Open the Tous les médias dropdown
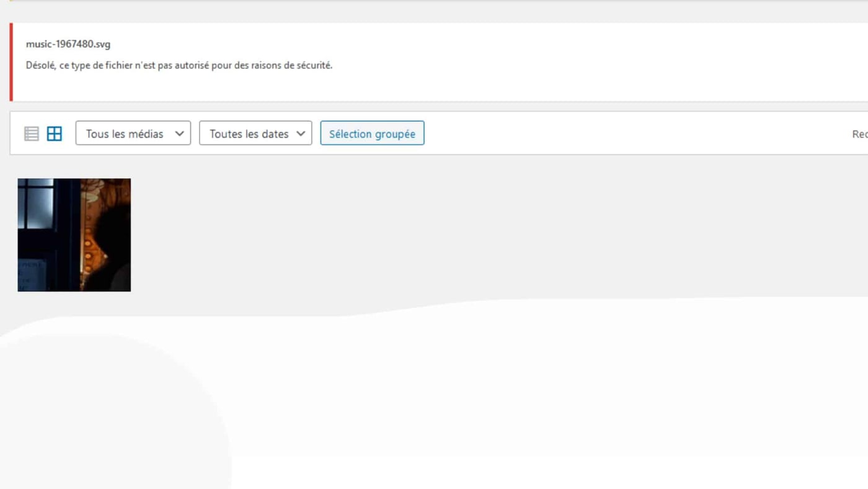868x489 pixels. click(133, 133)
